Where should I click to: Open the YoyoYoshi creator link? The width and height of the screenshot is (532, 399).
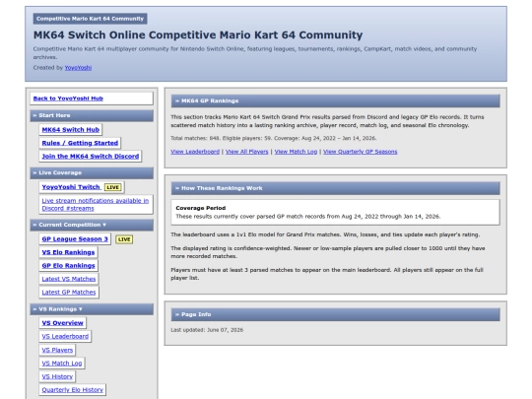point(78,68)
